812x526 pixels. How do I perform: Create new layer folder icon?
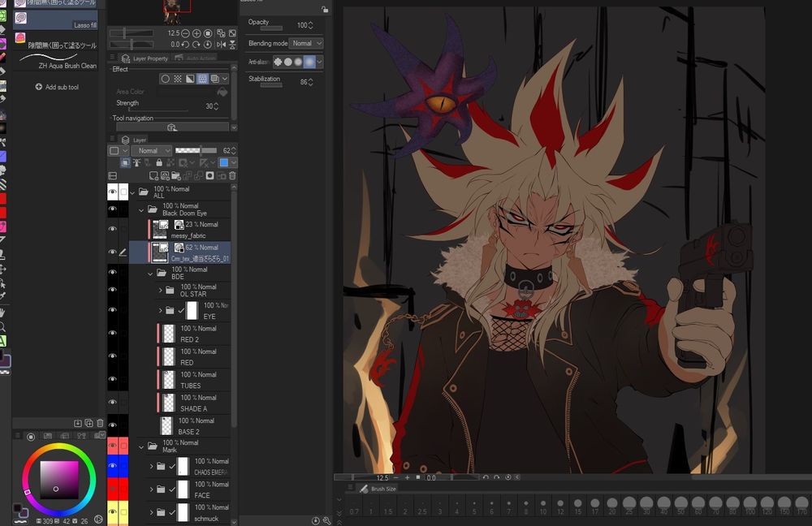point(176,176)
